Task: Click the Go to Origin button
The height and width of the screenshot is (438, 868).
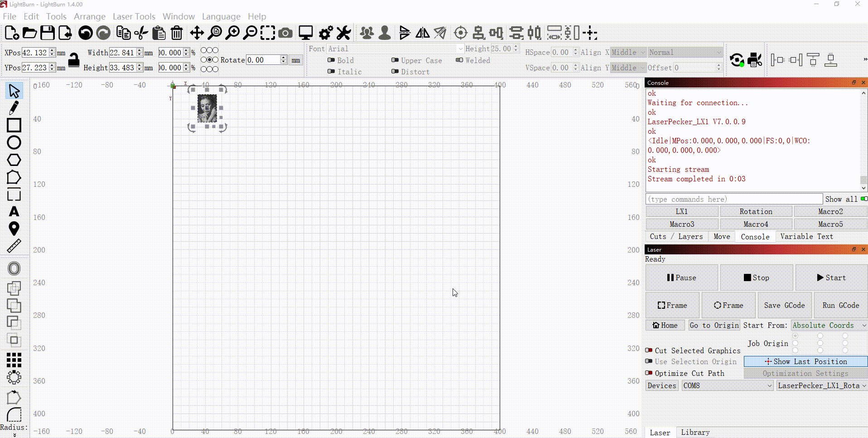Action: pos(714,325)
